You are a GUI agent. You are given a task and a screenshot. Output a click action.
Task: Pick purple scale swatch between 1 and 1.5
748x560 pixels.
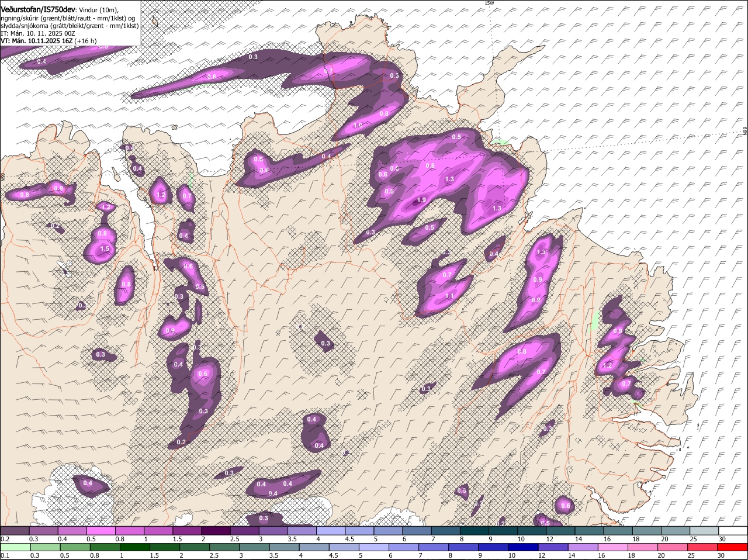[158, 530]
